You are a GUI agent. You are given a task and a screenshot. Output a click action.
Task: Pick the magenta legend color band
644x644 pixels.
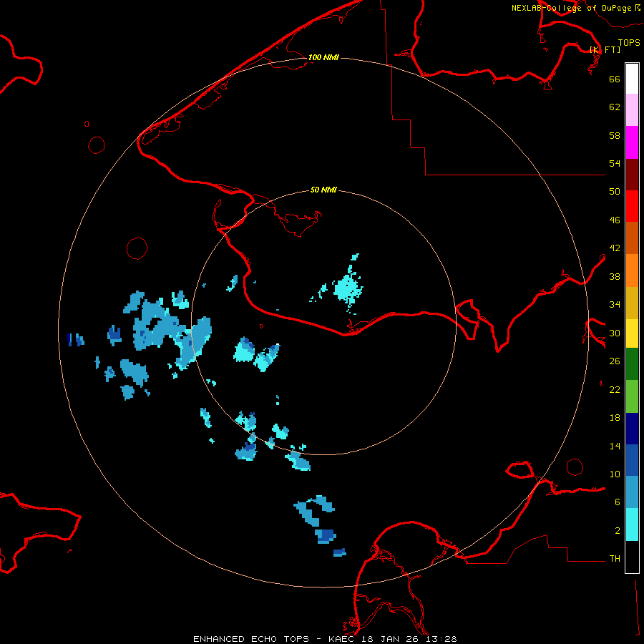pyautogui.click(x=632, y=142)
